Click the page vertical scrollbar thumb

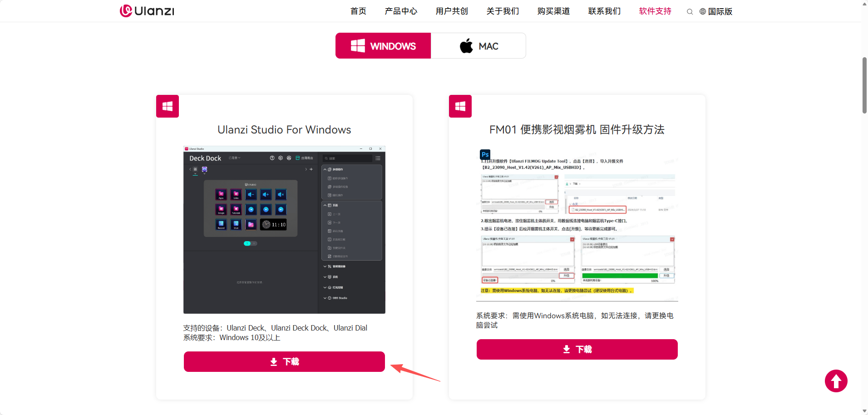(x=864, y=85)
